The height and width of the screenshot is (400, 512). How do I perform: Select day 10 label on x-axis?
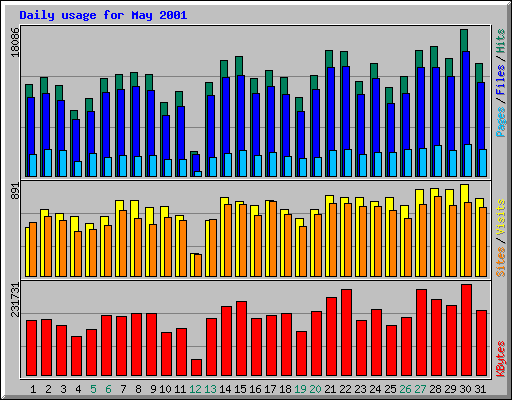pos(165,389)
